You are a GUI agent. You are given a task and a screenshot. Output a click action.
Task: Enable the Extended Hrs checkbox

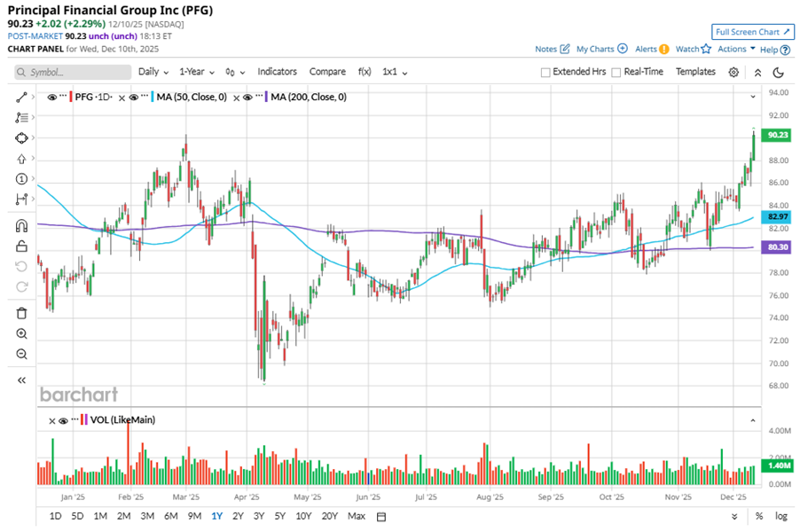[x=545, y=72]
